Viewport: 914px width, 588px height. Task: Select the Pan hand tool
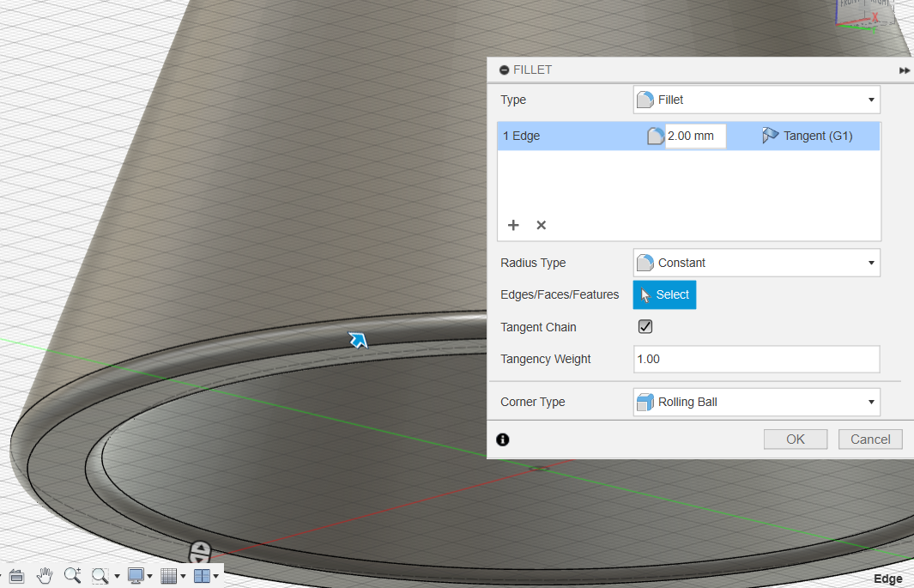click(x=45, y=576)
